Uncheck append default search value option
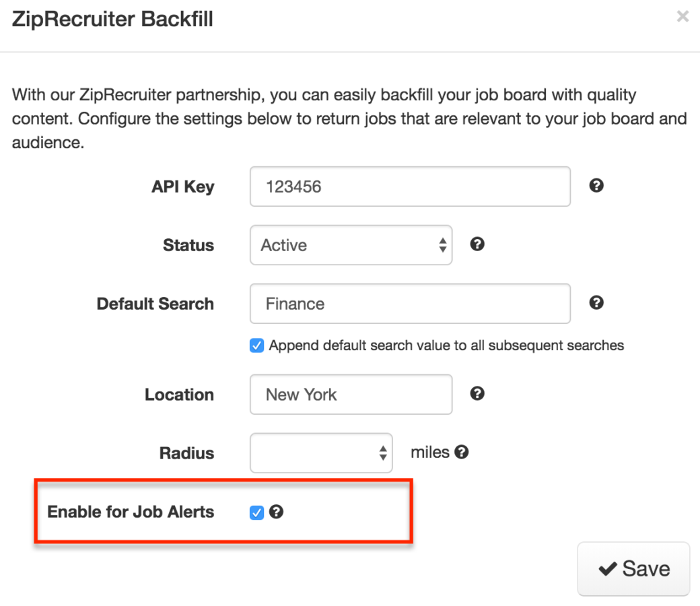Screen dimensions: 700x606 coord(256,345)
